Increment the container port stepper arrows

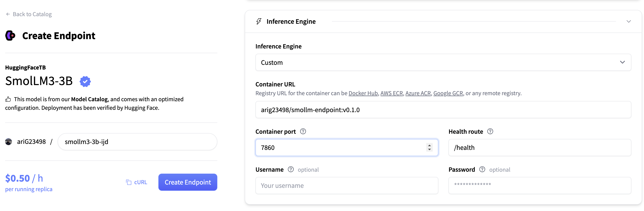(x=429, y=145)
